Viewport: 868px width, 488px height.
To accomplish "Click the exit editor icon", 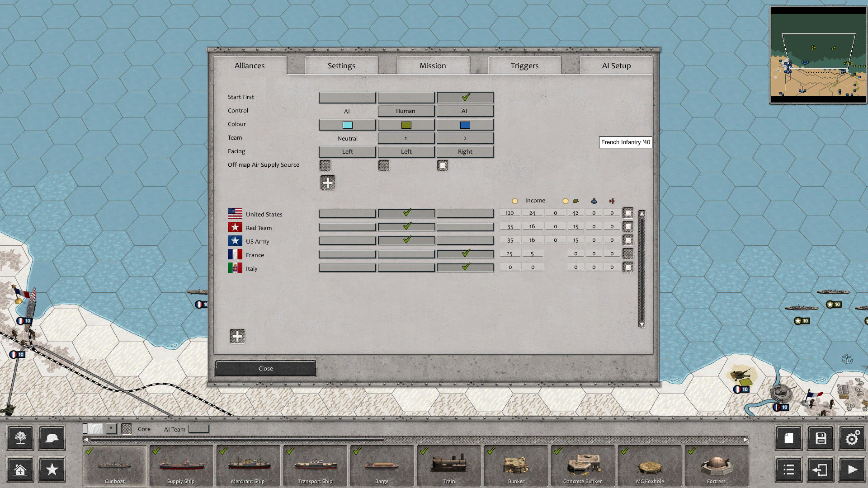I will (820, 469).
